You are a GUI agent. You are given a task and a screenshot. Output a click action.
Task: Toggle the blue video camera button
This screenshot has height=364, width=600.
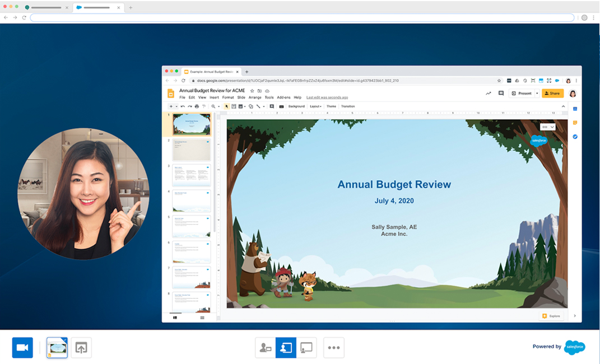tap(22, 348)
